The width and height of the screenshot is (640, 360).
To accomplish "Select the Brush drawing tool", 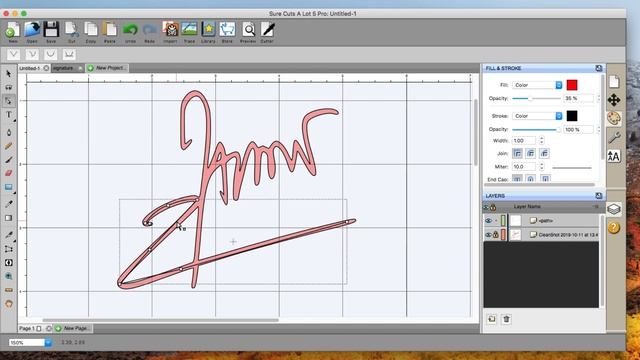I will tap(9, 160).
